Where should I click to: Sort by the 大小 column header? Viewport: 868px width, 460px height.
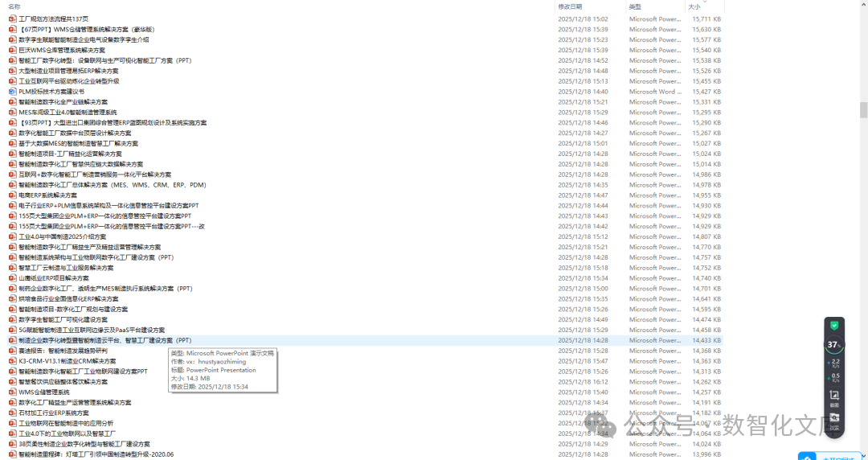(x=694, y=6)
